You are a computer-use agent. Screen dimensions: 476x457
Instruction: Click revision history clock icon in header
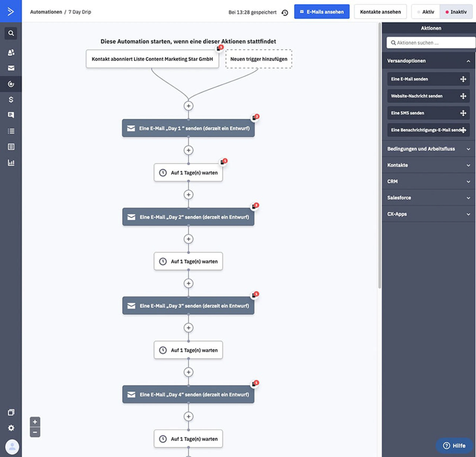[285, 12]
